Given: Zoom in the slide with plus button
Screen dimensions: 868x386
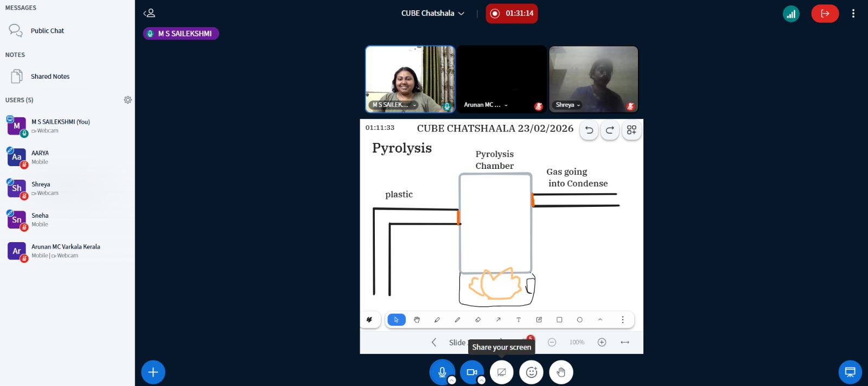Looking at the screenshot, I should pos(602,342).
